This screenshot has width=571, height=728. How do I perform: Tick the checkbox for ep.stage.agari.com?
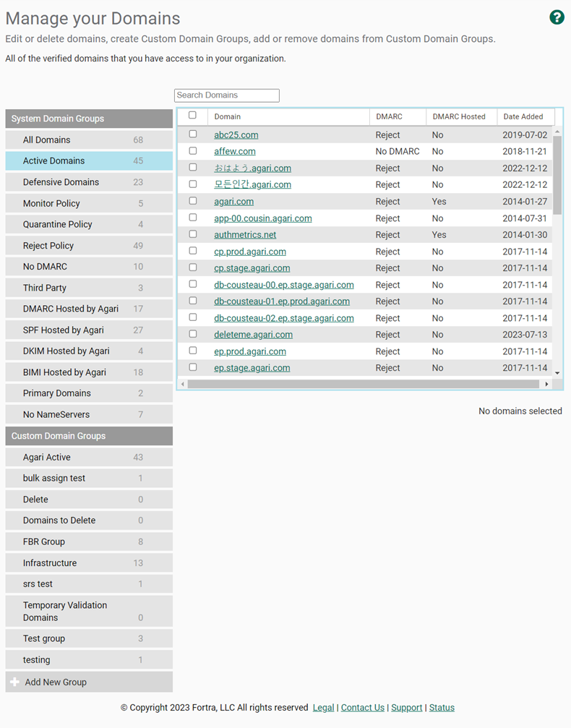coord(193,367)
